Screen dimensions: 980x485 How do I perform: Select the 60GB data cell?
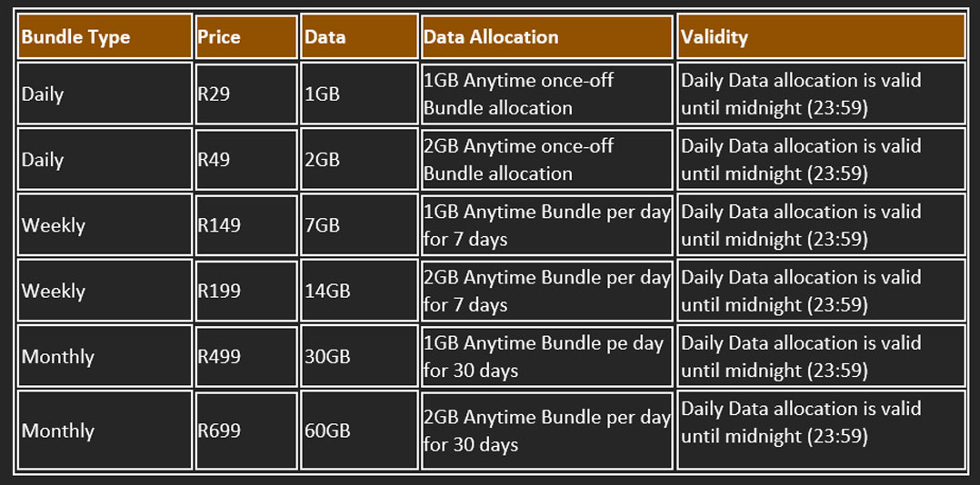tap(327, 431)
